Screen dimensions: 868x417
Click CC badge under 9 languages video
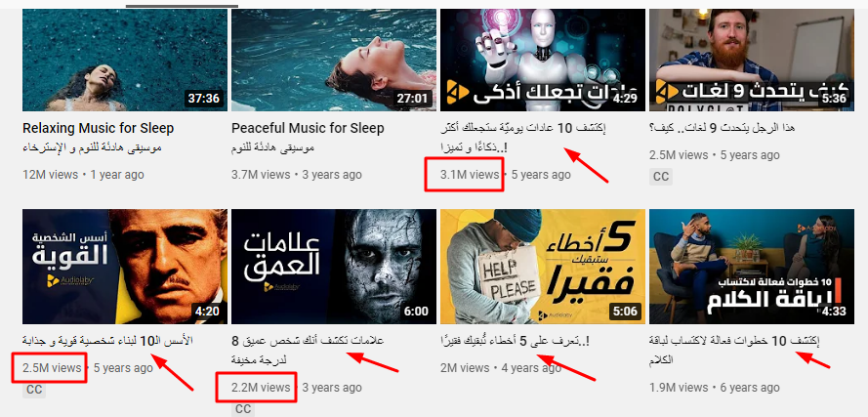pos(661,177)
